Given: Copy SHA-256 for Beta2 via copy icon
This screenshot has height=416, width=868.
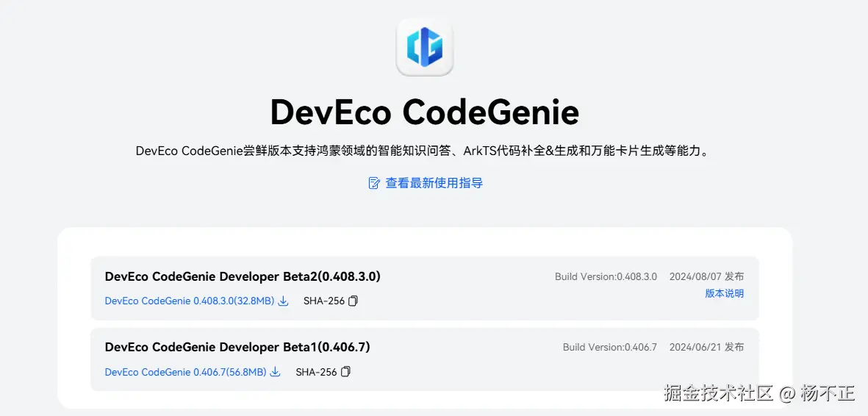Looking at the screenshot, I should click(x=354, y=301).
